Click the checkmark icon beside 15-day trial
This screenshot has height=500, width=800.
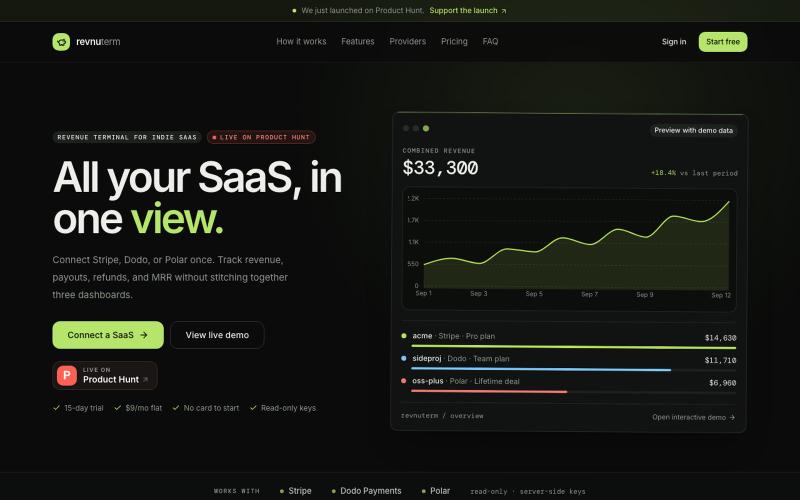point(56,408)
